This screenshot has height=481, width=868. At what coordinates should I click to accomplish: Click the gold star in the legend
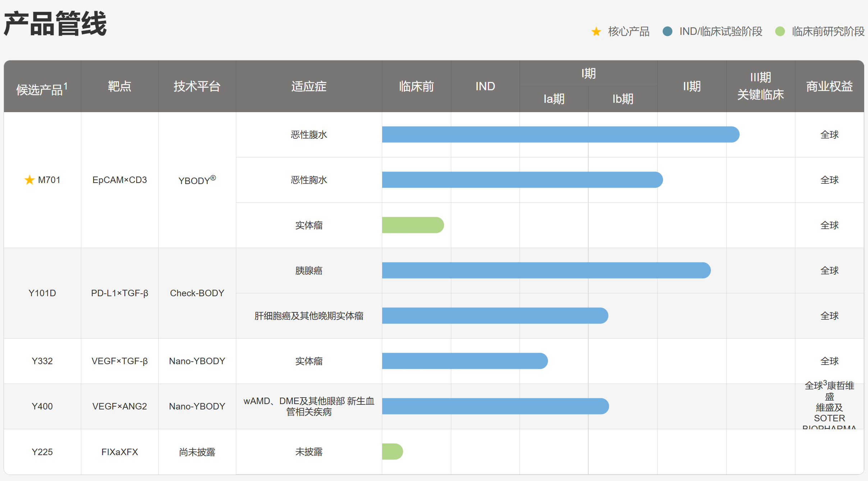(x=596, y=32)
